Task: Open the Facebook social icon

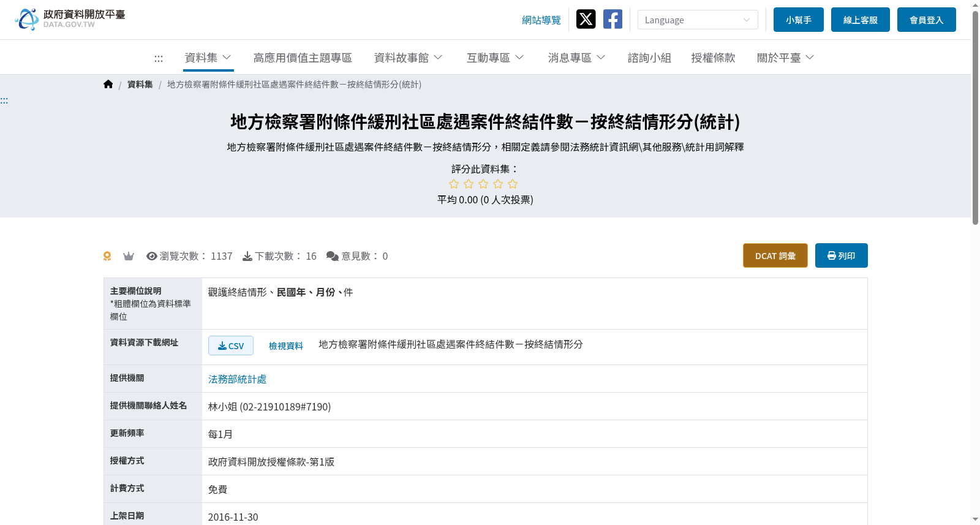Action: (x=612, y=19)
